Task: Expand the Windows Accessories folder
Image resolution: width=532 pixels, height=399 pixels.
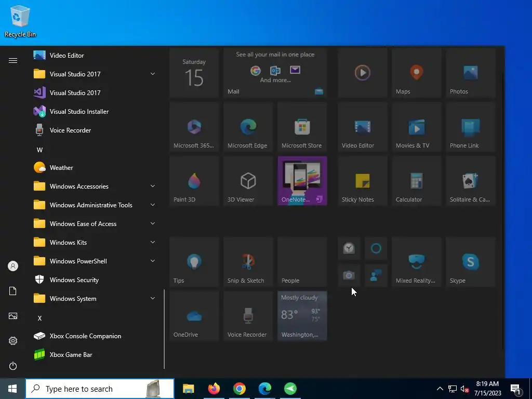Action: pyautogui.click(x=95, y=187)
